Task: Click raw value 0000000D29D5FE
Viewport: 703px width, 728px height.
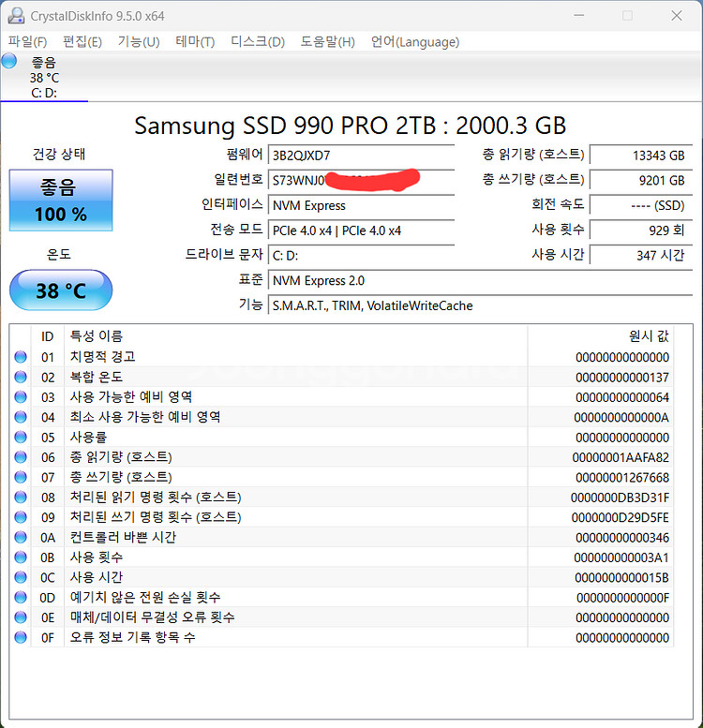Action: pyautogui.click(x=621, y=517)
